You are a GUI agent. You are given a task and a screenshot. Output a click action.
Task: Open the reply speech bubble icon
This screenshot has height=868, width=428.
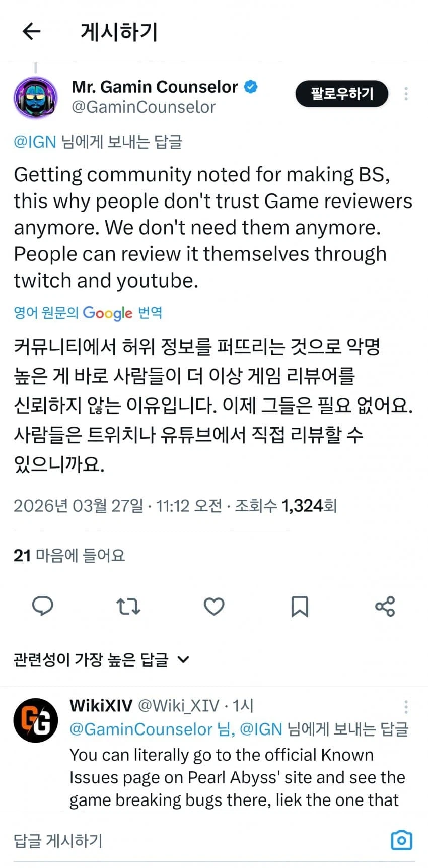click(42, 607)
